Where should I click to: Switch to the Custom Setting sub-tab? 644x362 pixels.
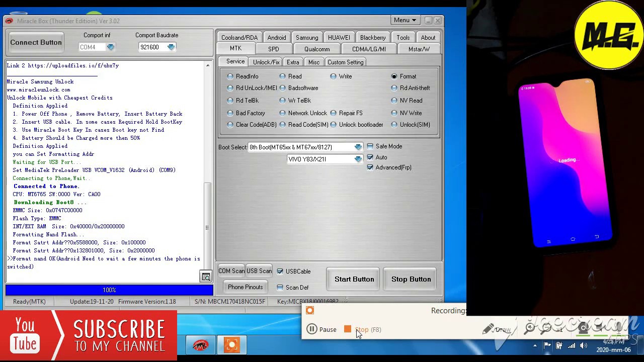tap(345, 62)
